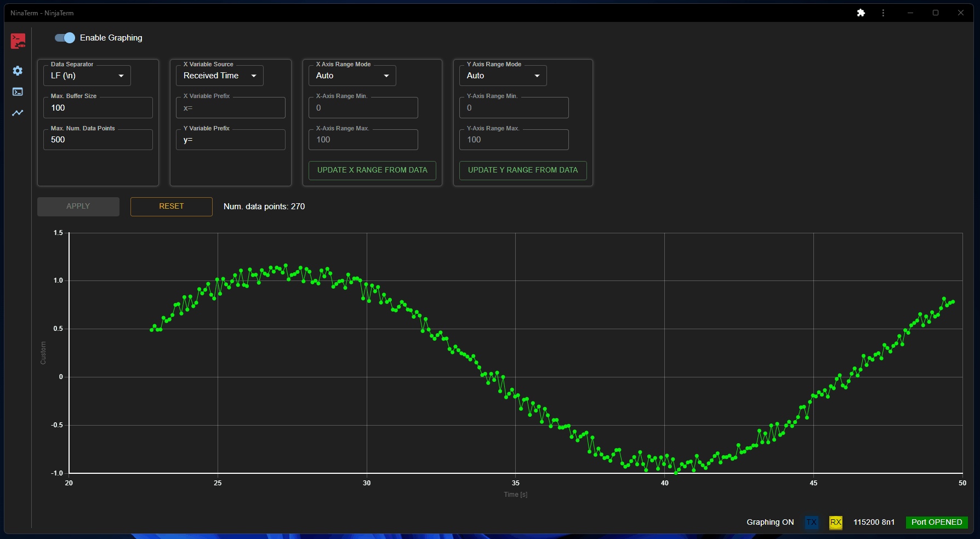Screen dimensions: 980x539
Task: Click UPDATE X RANGE FROM DATA button
Action: pyautogui.click(x=372, y=170)
